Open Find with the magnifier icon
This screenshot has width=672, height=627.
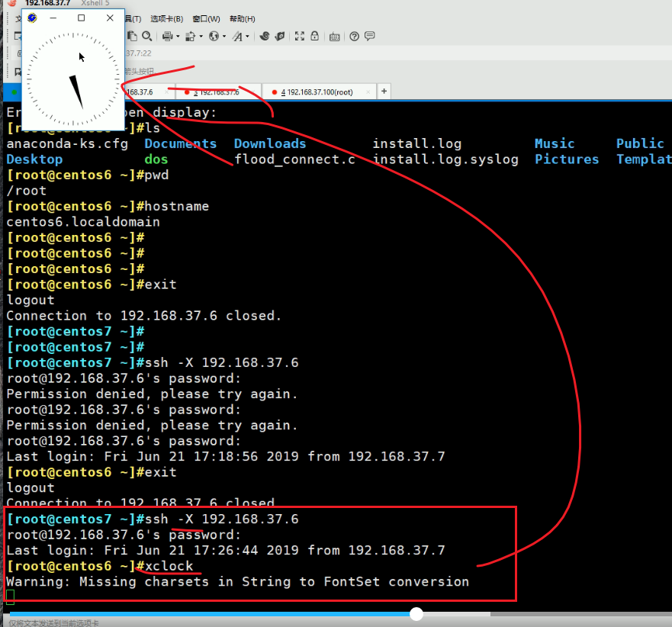pyautogui.click(x=148, y=36)
